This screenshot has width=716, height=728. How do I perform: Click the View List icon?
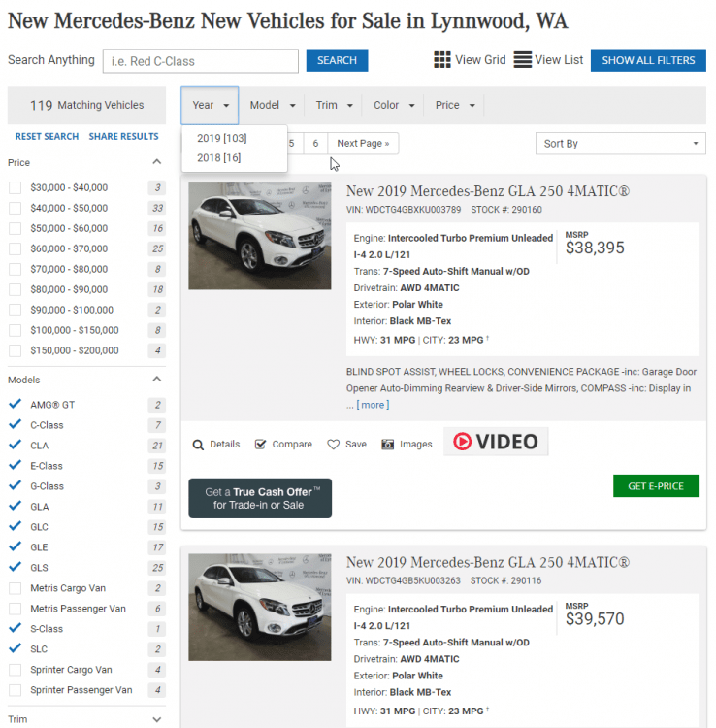pos(523,60)
